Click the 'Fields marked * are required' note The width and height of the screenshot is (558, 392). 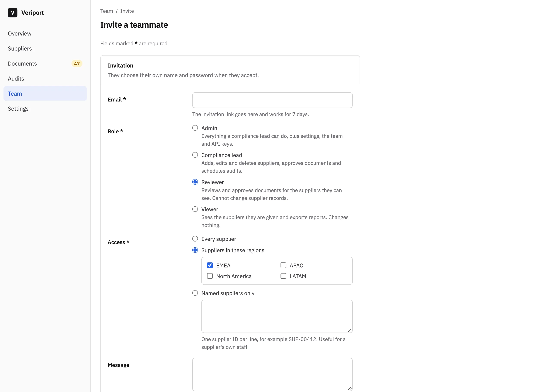pos(134,44)
